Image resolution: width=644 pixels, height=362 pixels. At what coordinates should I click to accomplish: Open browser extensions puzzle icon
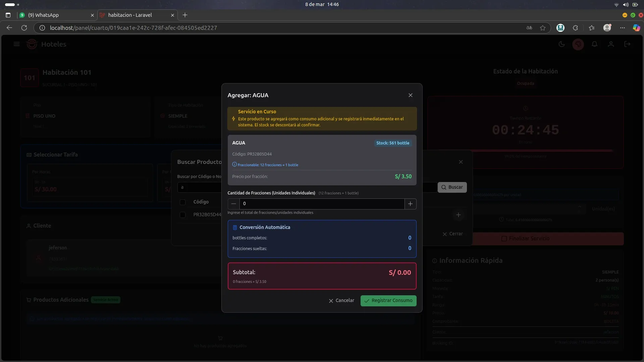575,28
